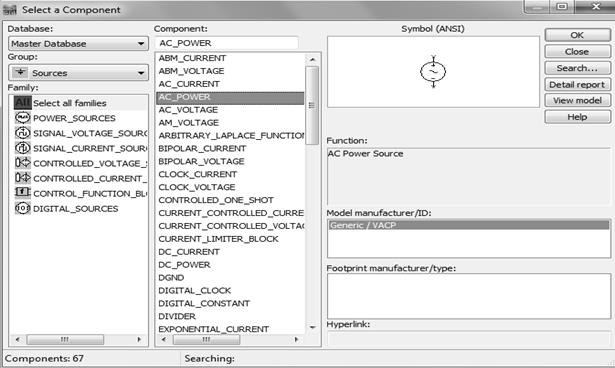
Task: Click the 'All' select all families icon
Action: (x=22, y=103)
